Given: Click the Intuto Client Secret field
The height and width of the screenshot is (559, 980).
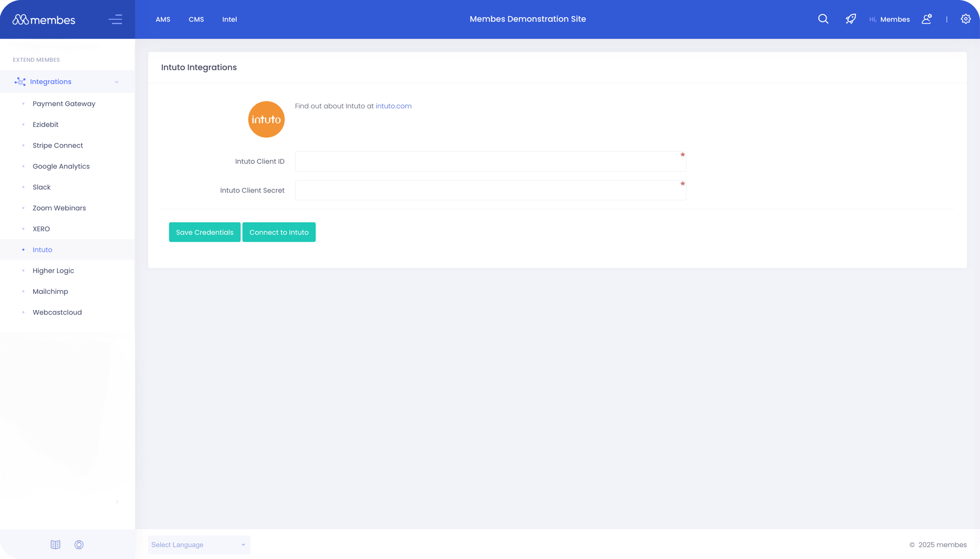Looking at the screenshot, I should click(490, 190).
